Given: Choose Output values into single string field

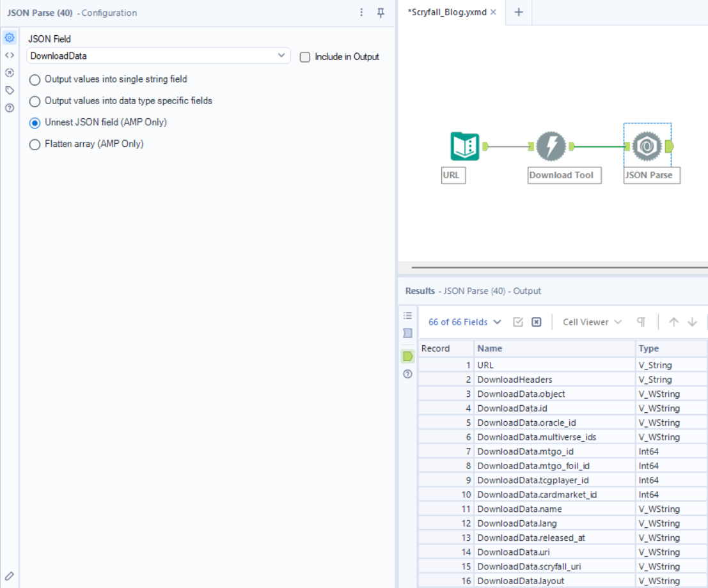Looking at the screenshot, I should coord(35,79).
